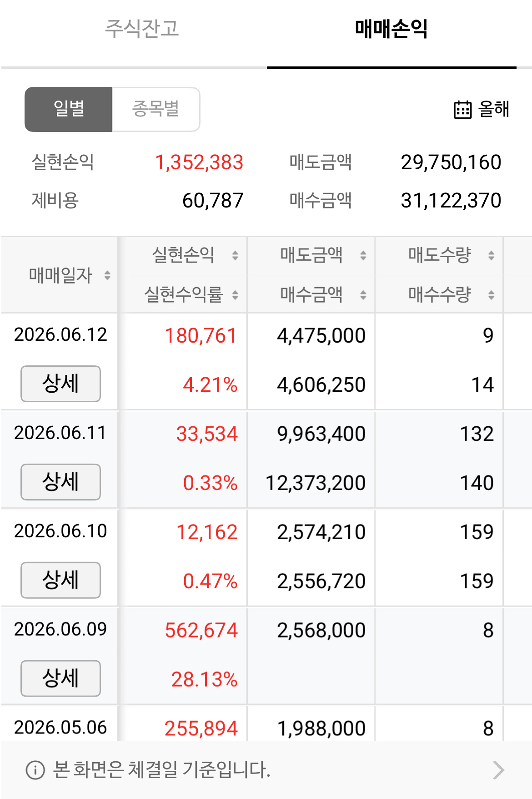This screenshot has width=532, height=799.
Task: Open 상세 for 2026.06.11
Action: click(60, 482)
